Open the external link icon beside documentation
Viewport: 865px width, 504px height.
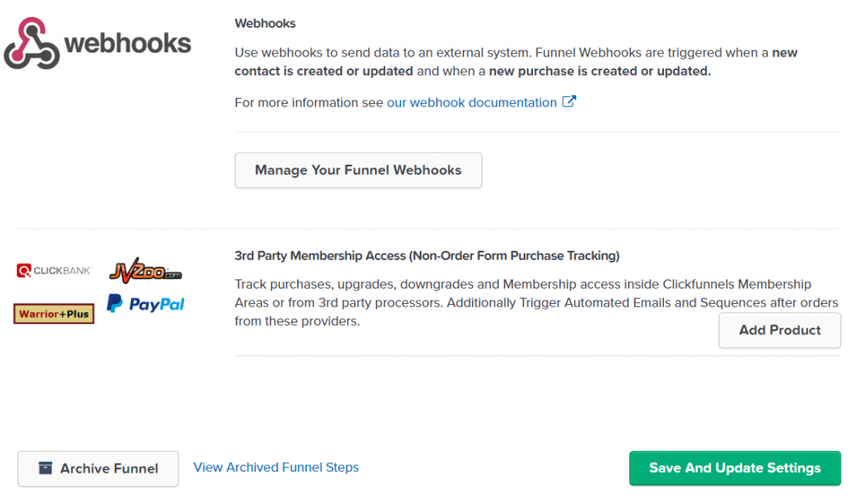tap(569, 101)
